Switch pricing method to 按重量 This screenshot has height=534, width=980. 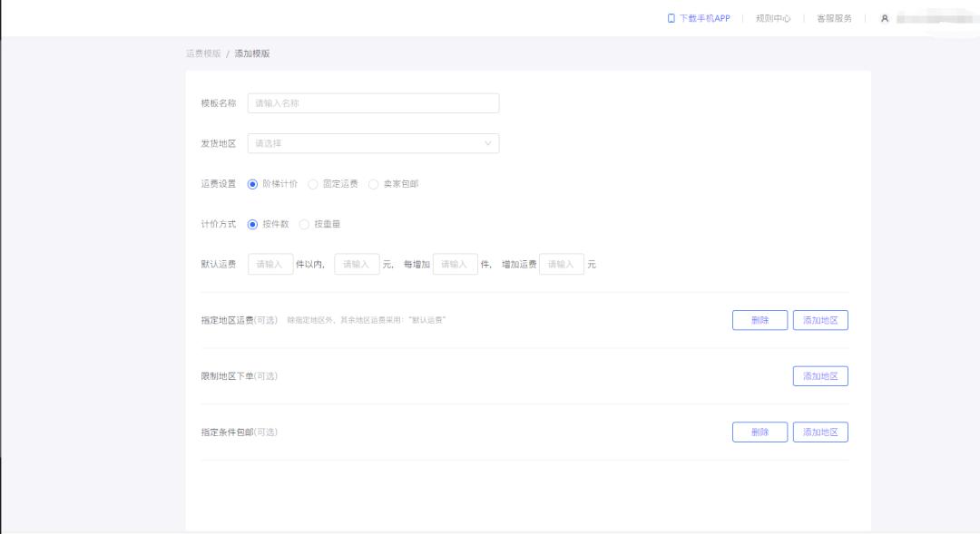click(x=304, y=224)
